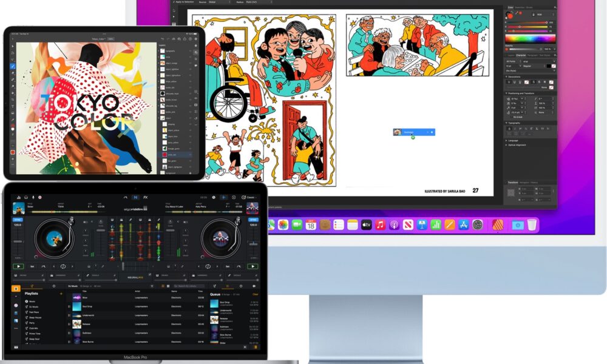
Task: Clear the Queue in djay
Action: (255, 294)
